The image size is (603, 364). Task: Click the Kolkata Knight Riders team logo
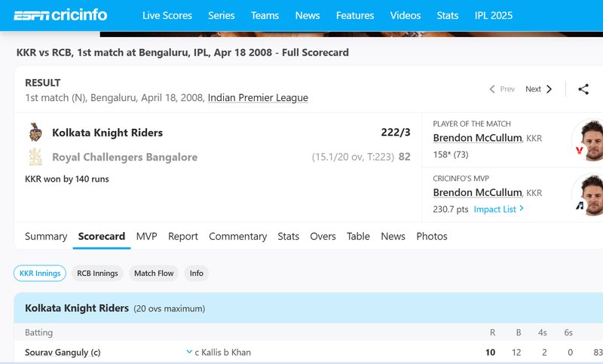[35, 132]
